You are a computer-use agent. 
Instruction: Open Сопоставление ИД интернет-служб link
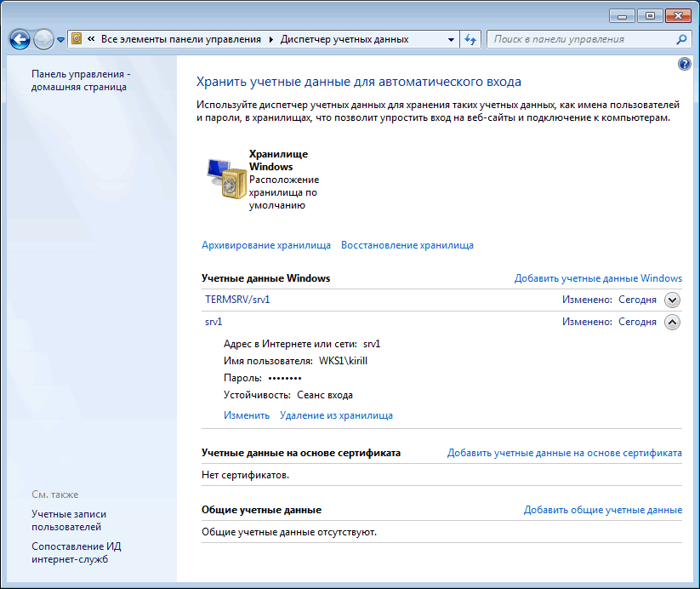click(x=77, y=552)
